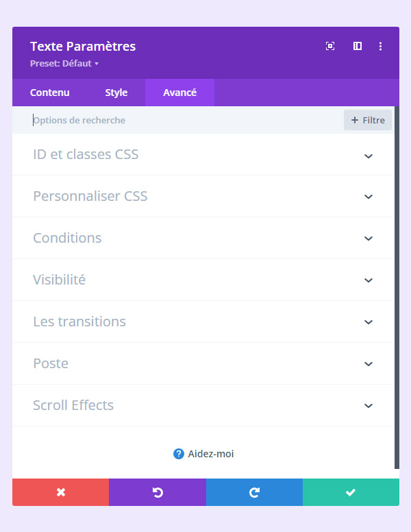Open the Preset: Défaut dropdown
The height and width of the screenshot is (532, 411).
65,64
